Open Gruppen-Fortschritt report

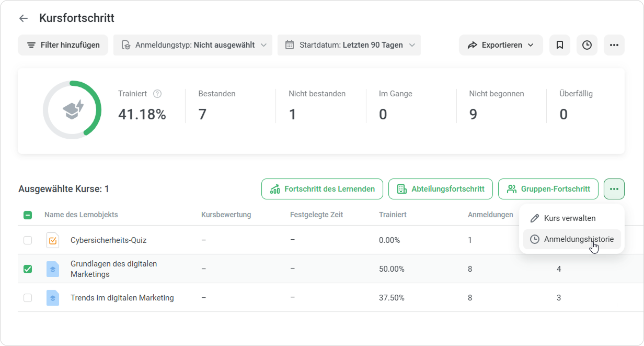coord(548,189)
